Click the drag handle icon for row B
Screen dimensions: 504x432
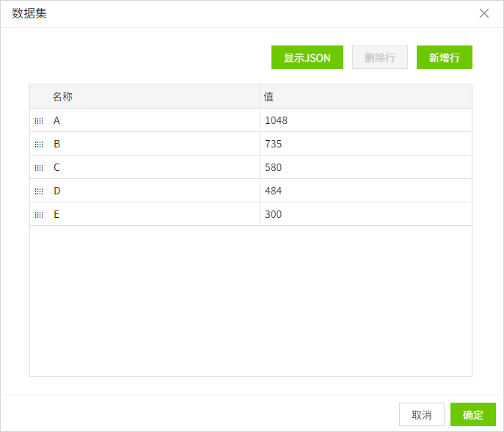click(x=39, y=144)
